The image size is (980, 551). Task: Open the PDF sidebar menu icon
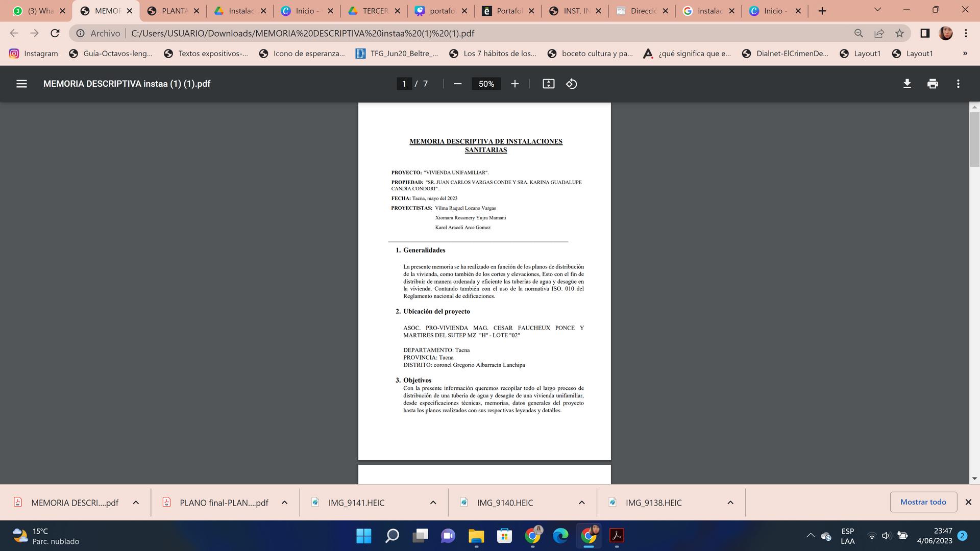click(x=21, y=84)
